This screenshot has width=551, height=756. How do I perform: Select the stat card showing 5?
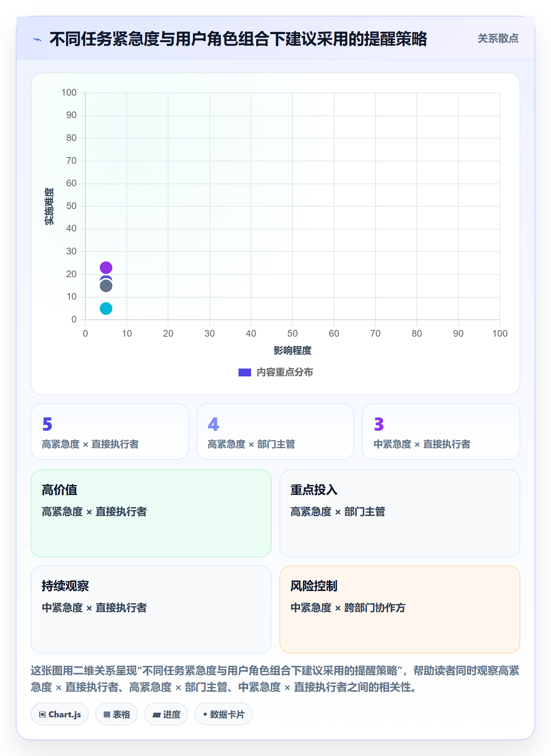click(x=110, y=432)
